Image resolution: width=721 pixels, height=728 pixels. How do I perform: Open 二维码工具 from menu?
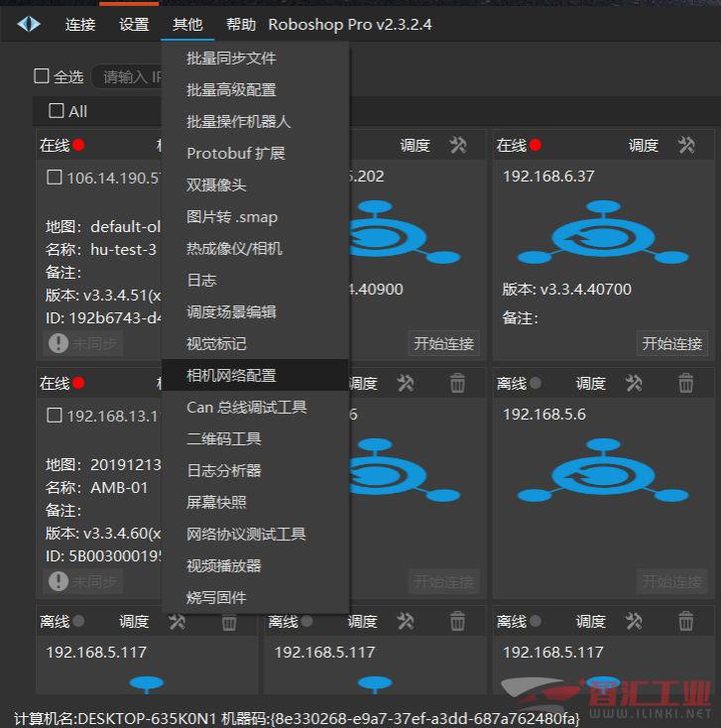pos(255,438)
